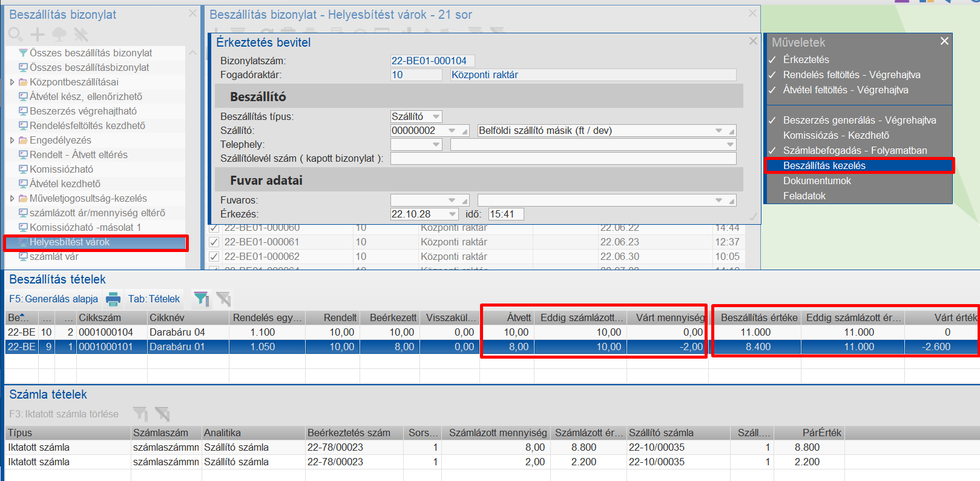Expand the Központbeszállításai tree folder
This screenshot has height=481, width=980.
click(x=12, y=82)
